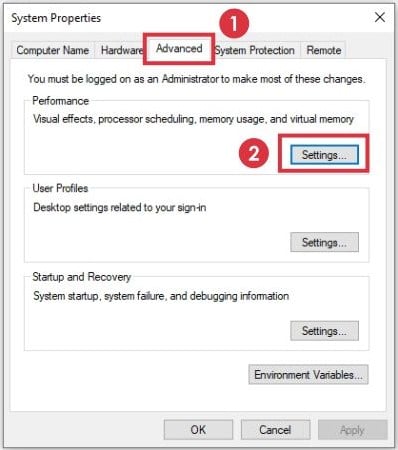Click the Performance group label
This screenshot has width=398, height=450.
pos(61,101)
